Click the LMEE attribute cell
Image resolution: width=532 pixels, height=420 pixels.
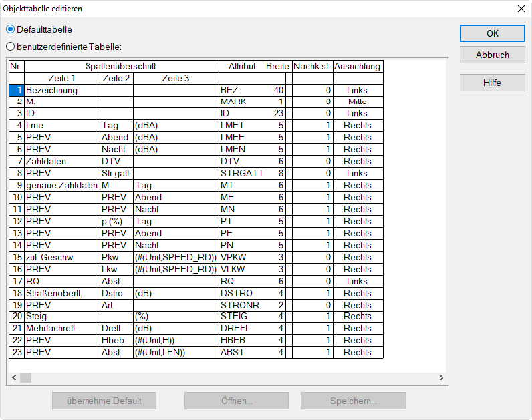[252, 137]
